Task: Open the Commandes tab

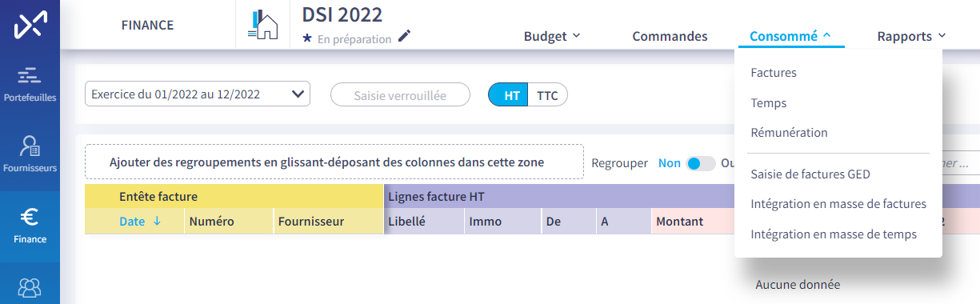Action: (670, 36)
